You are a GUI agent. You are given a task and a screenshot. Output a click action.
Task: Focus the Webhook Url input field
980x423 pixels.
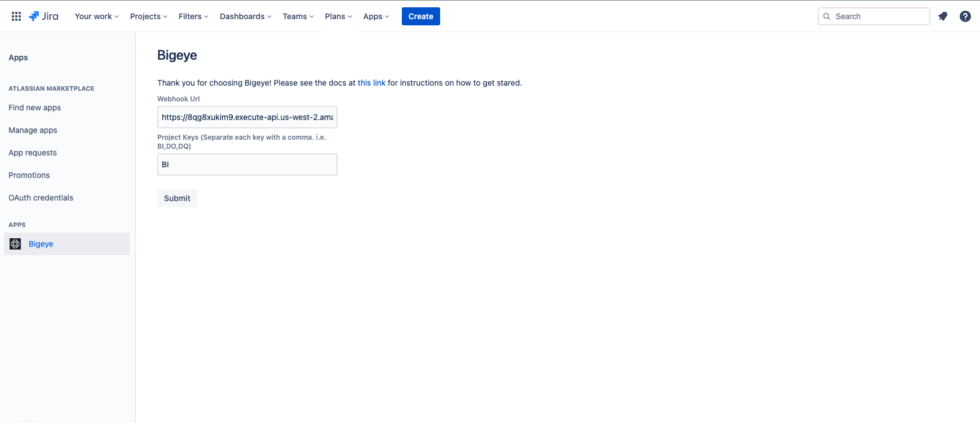click(247, 117)
